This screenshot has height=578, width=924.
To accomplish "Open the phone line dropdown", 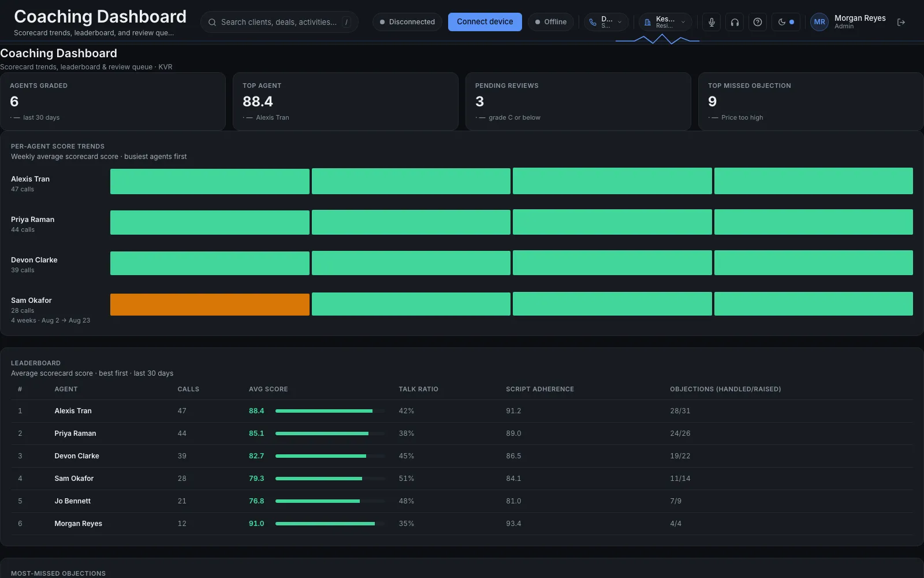I will click(606, 22).
